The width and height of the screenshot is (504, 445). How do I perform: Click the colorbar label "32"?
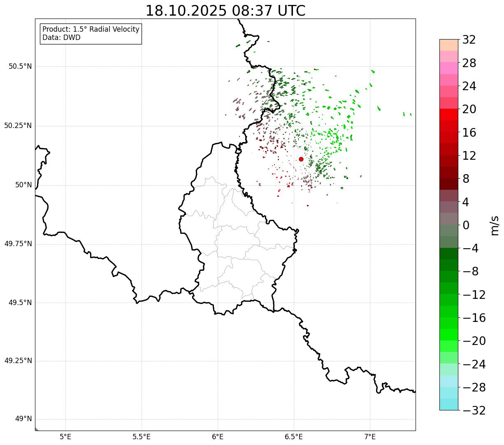(x=469, y=40)
